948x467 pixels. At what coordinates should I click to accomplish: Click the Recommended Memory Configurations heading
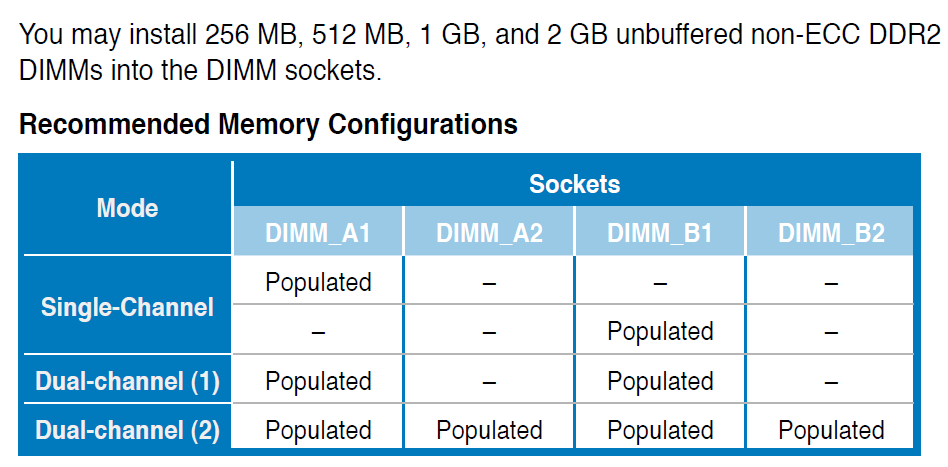[268, 125]
